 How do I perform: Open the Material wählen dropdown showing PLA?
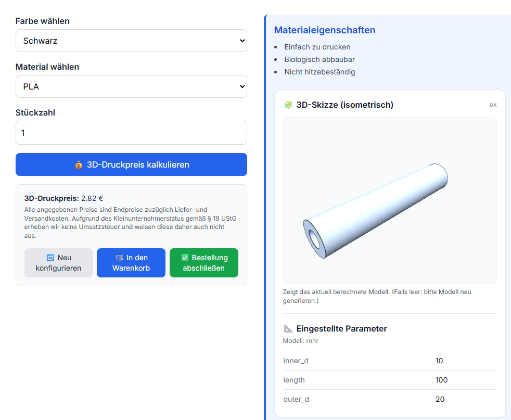pyautogui.click(x=131, y=86)
